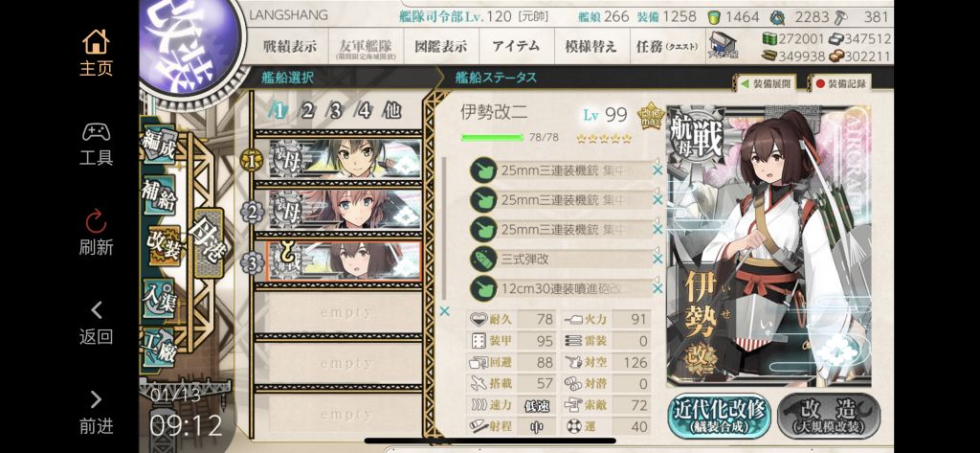
Task: Open the 工廠 factory side icon
Action: (159, 349)
